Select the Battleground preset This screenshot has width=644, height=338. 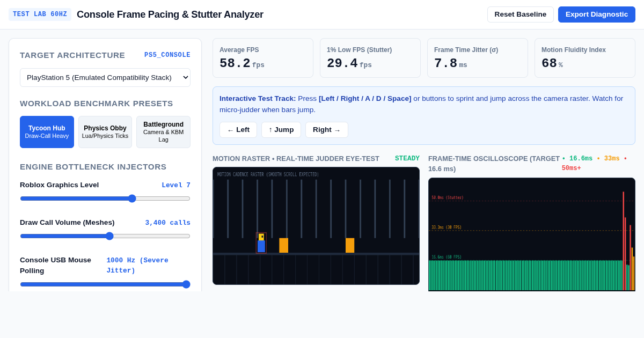163,132
